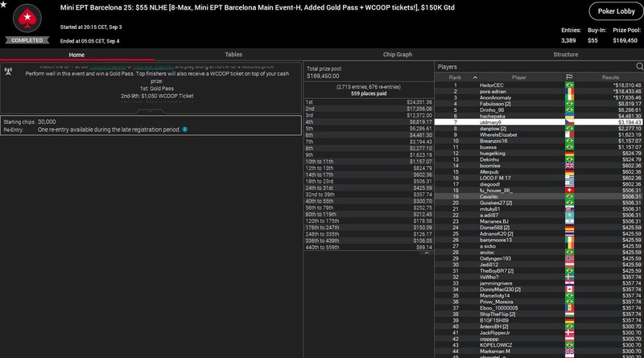Click the 10th to 11th payout row
This screenshot has width=644, height=358.
coord(369,162)
